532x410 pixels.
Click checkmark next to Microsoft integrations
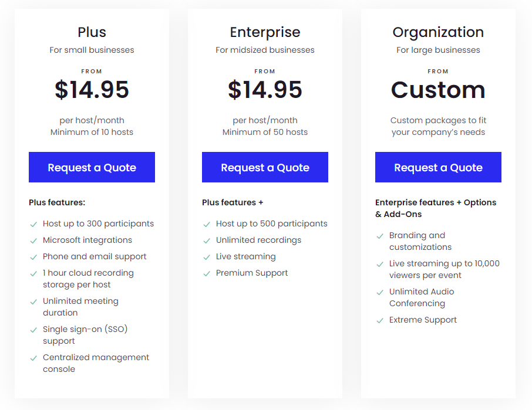click(x=33, y=240)
